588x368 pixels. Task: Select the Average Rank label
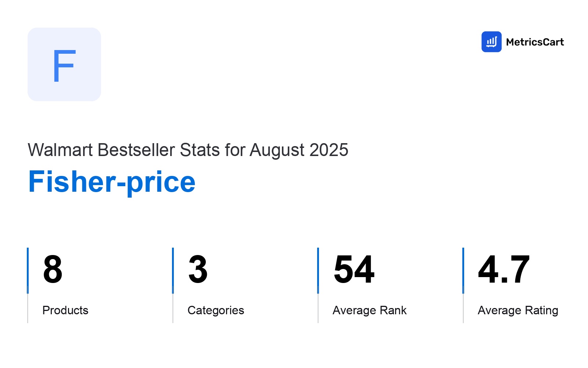(370, 310)
